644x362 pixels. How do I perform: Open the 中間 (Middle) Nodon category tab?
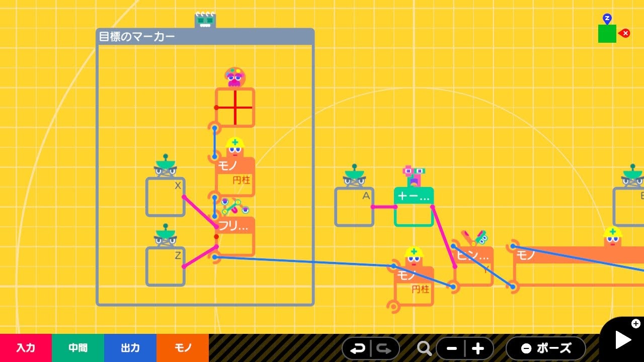coord(78,348)
